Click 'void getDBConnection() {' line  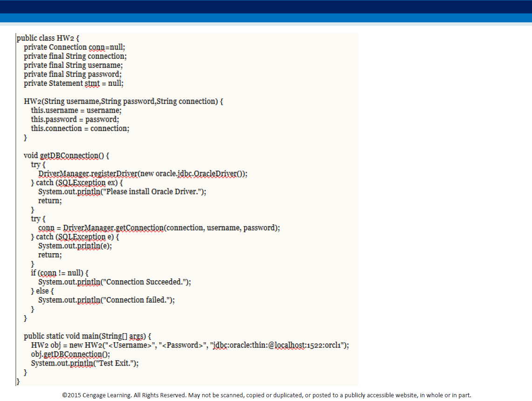tap(67, 156)
